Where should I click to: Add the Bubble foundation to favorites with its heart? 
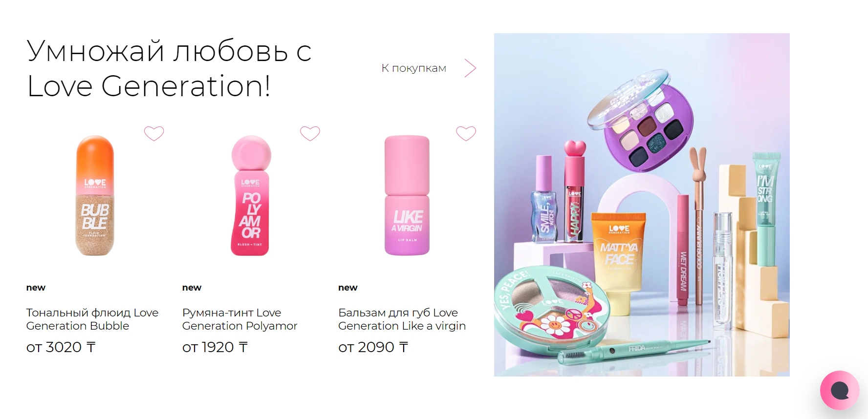[x=154, y=133]
